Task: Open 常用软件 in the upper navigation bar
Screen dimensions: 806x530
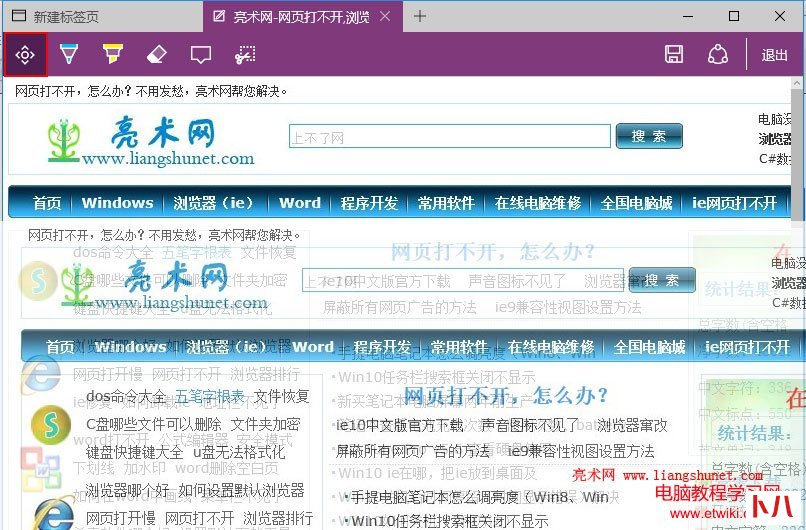Action: pyautogui.click(x=446, y=203)
